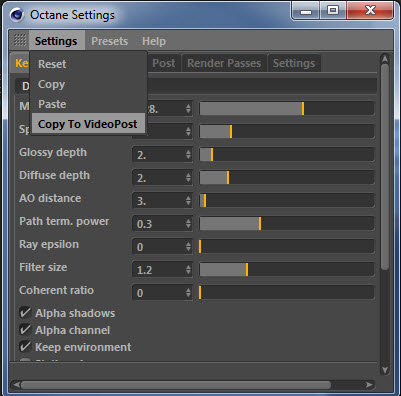Click the Filter size spinner arrows
The image size is (401, 396).
pos(188,269)
